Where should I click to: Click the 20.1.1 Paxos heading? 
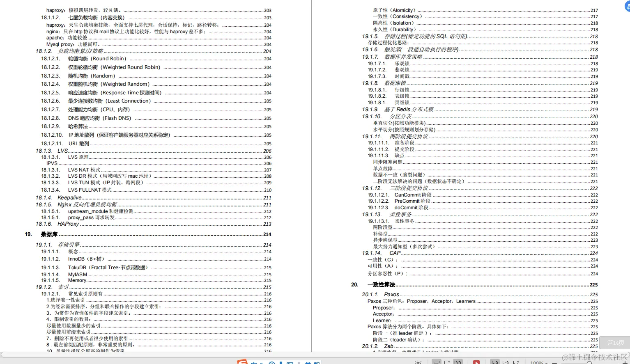[x=480, y=295]
